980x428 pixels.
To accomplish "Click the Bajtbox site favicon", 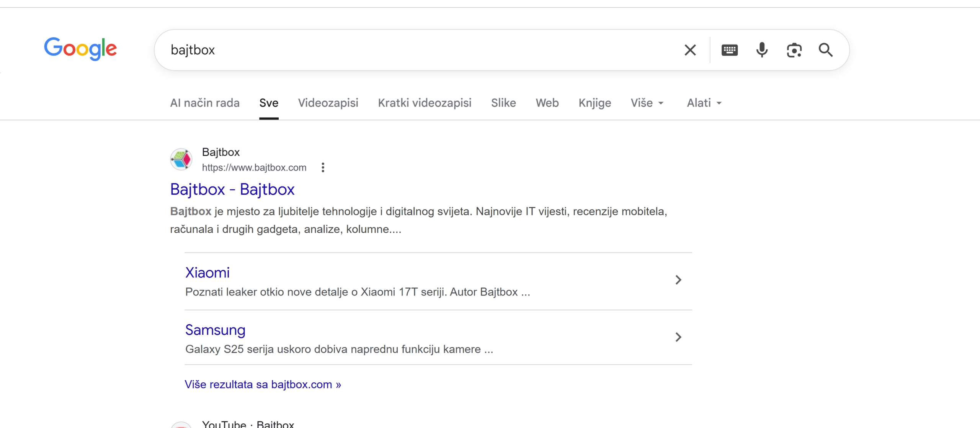I will [182, 159].
